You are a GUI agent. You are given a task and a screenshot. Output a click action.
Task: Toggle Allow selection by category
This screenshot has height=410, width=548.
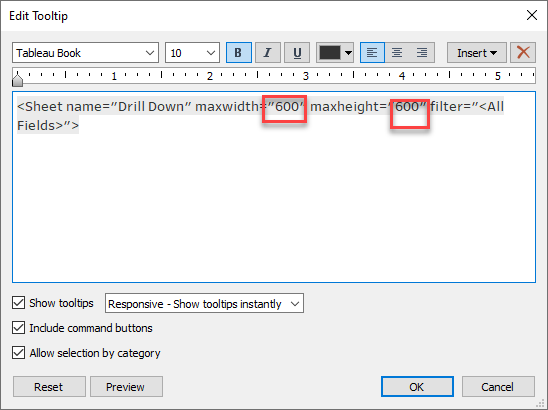[19, 353]
